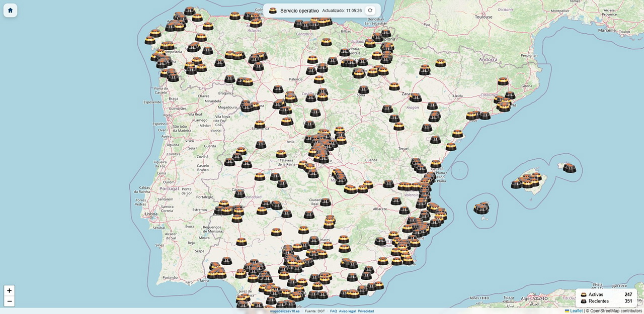This screenshot has width=644, height=314.
Task: Click the beacon cluster on Mallorca island
Action: coord(527,182)
